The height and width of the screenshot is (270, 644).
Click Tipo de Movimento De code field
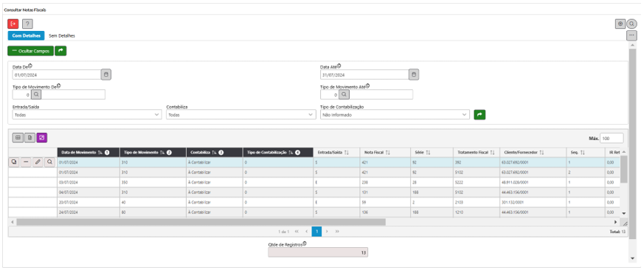point(22,94)
